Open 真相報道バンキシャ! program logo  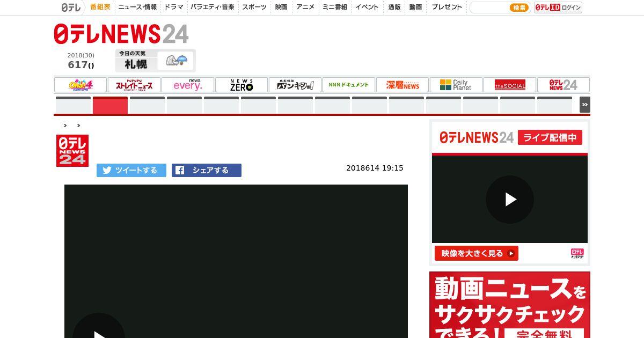295,85
